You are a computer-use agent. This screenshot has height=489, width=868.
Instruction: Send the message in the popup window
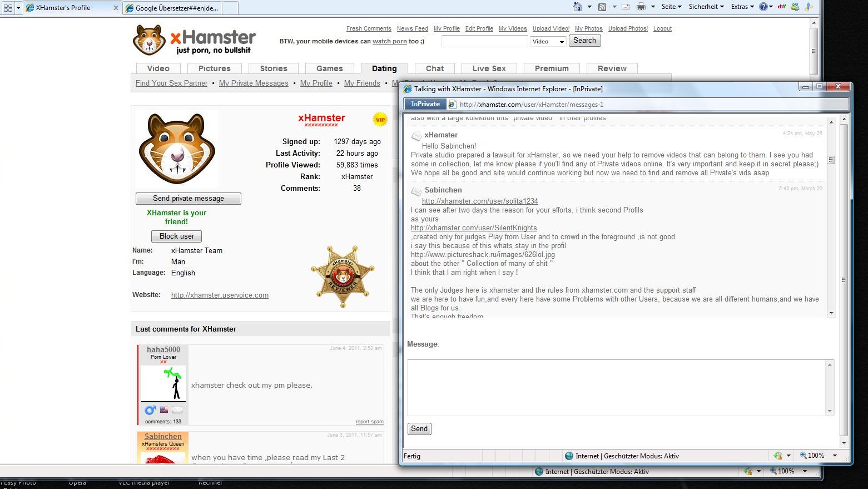click(419, 429)
